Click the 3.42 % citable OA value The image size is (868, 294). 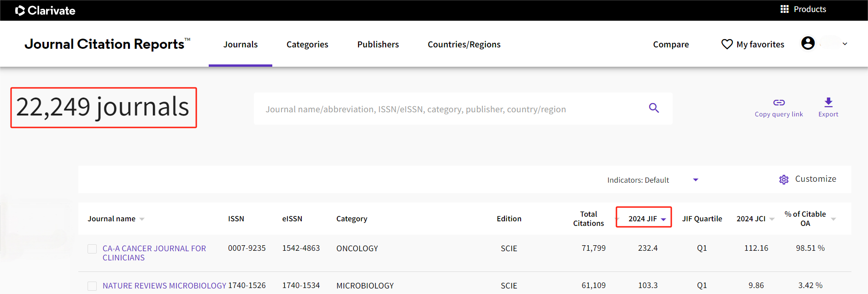(x=810, y=285)
